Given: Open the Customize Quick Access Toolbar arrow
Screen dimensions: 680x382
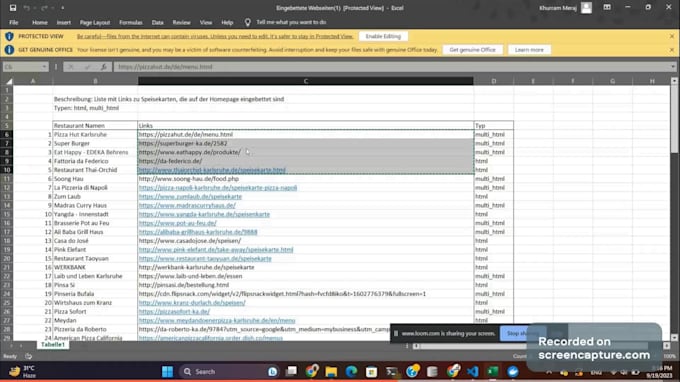Looking at the screenshot, I should (62, 8).
